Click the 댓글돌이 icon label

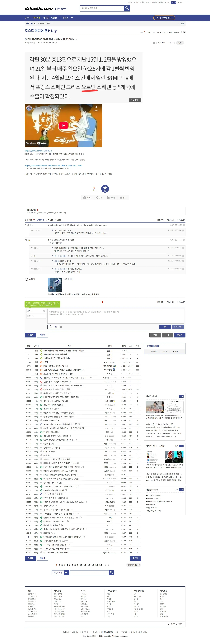click(x=30, y=279)
